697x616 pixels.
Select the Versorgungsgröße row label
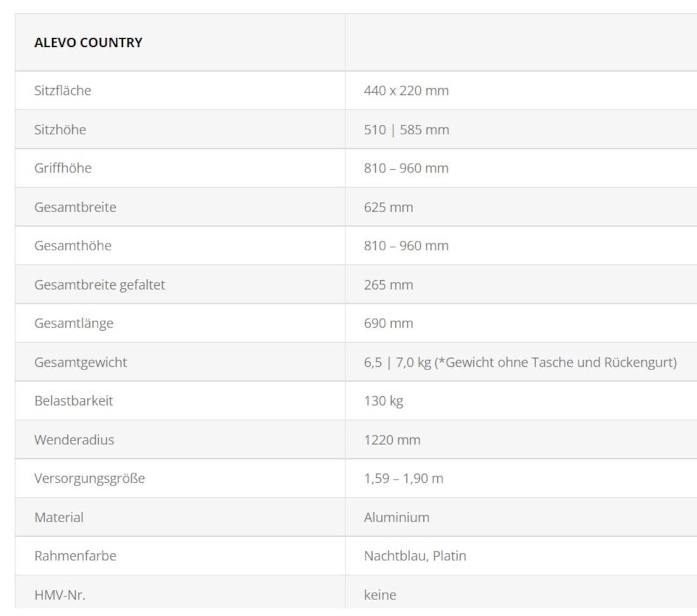(x=89, y=478)
